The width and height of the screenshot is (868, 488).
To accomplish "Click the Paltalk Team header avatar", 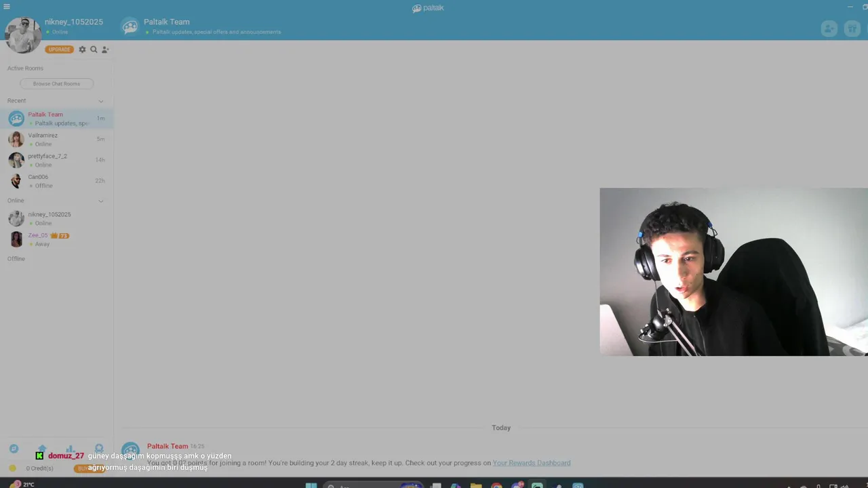I will click(130, 26).
